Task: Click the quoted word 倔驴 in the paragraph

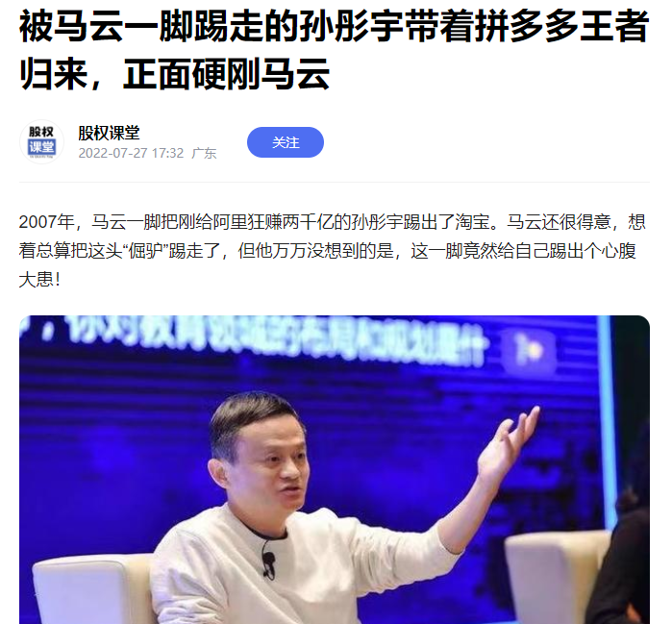Action: pyautogui.click(x=146, y=251)
